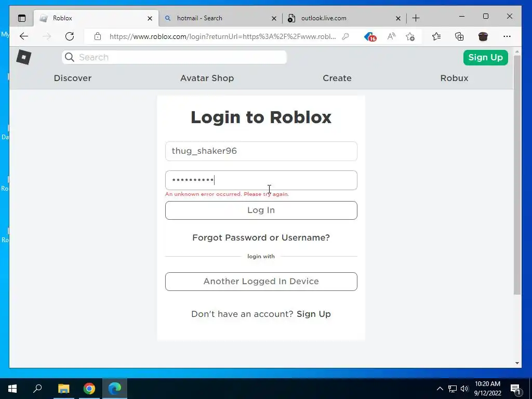
Task: Open Edge tab actions menu icon
Action: point(22,18)
